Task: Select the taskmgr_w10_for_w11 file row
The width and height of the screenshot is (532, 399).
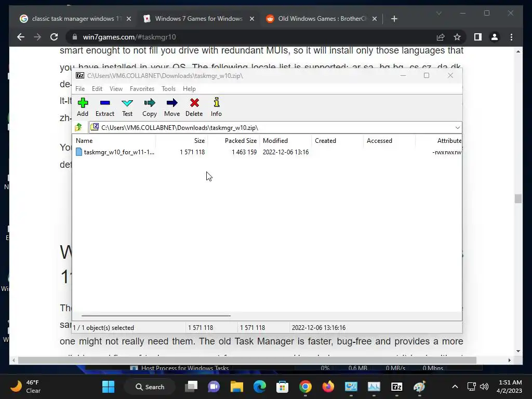Action: click(268, 152)
